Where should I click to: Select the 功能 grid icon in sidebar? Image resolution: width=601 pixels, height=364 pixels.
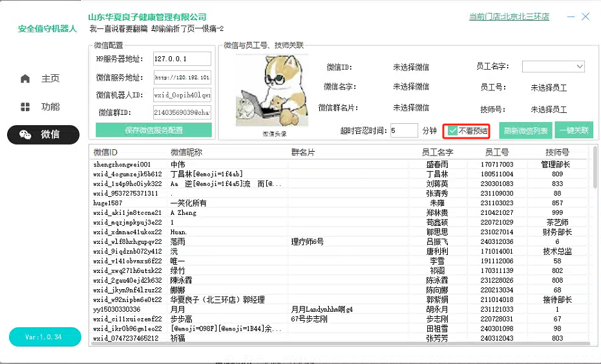coord(25,107)
